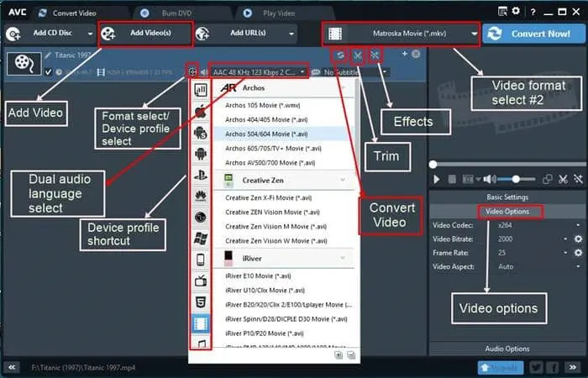Open the AAC 48 KHz audio track dropdown

pos(258,72)
